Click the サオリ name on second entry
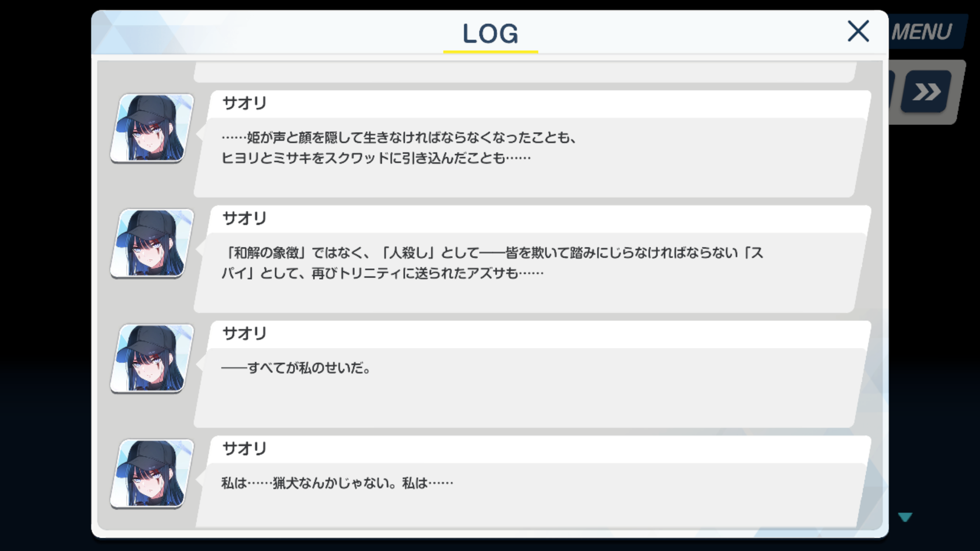 pos(244,218)
